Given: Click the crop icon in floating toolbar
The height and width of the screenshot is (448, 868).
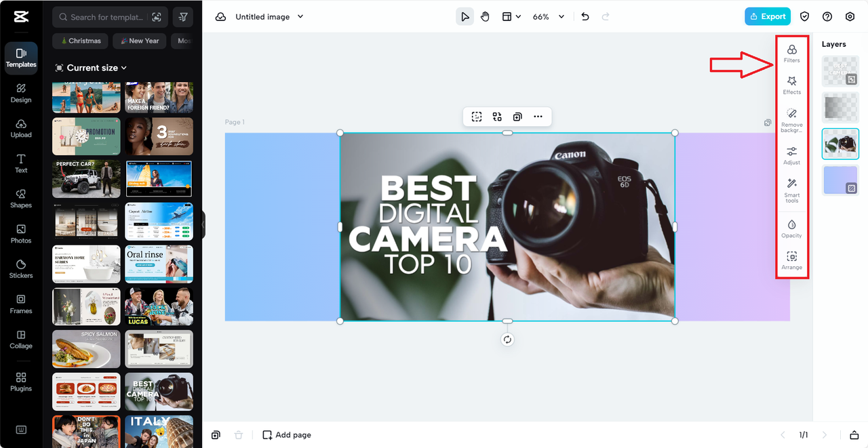Looking at the screenshot, I should point(477,117).
